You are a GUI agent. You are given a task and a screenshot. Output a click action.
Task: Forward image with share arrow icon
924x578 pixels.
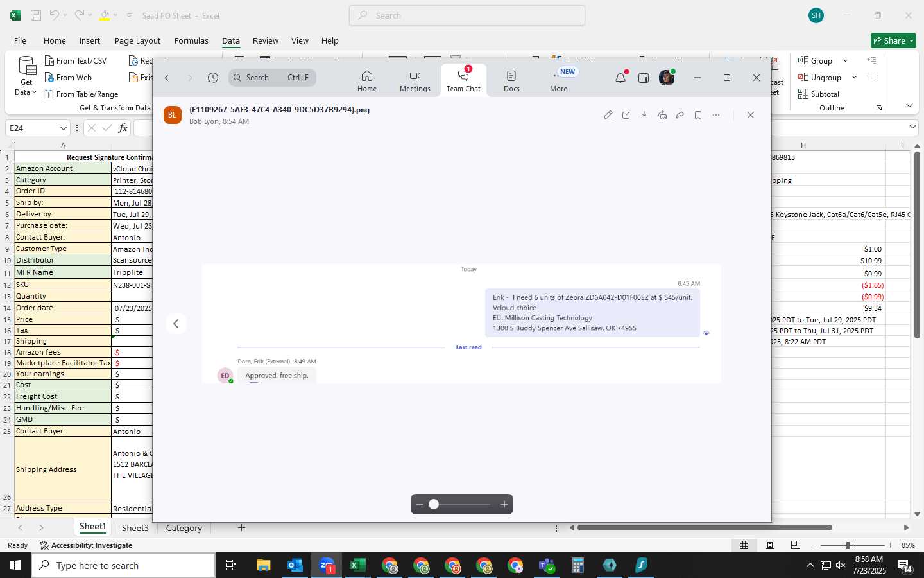pos(680,115)
